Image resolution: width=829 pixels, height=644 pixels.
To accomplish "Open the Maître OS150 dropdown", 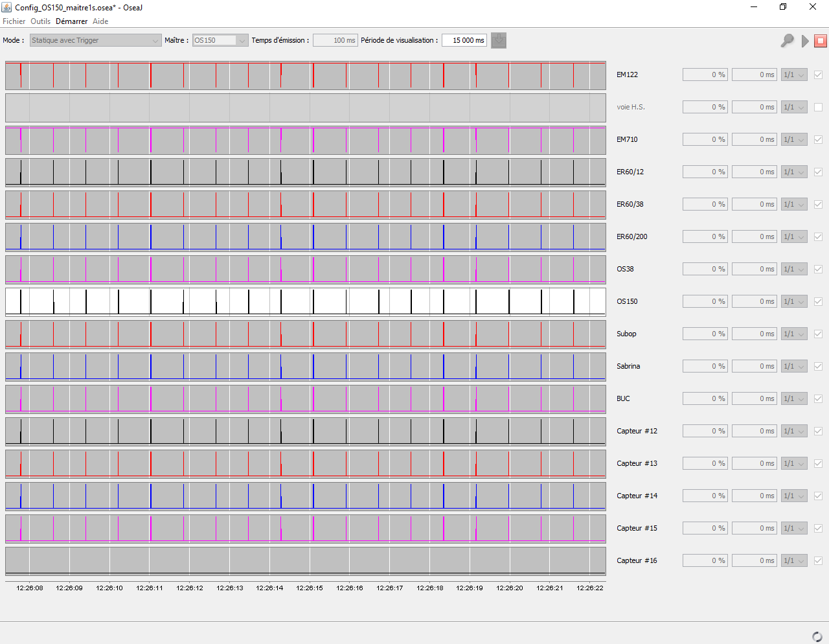I will 220,40.
